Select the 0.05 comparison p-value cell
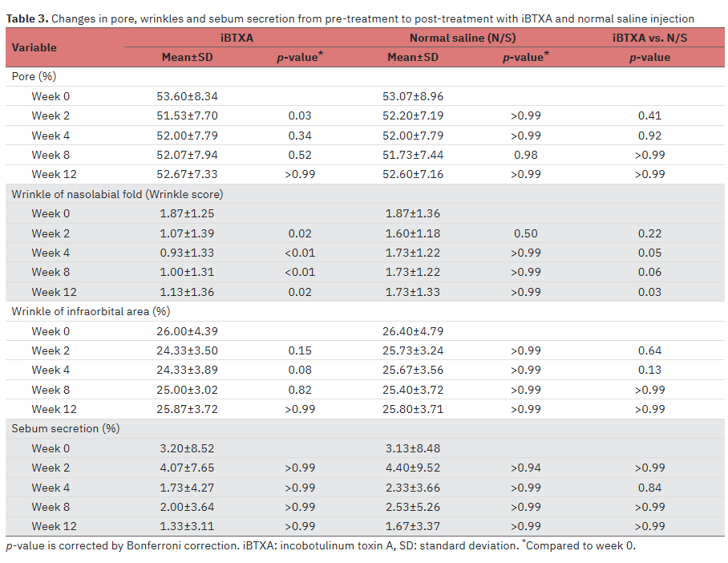728x563 pixels. (649, 253)
